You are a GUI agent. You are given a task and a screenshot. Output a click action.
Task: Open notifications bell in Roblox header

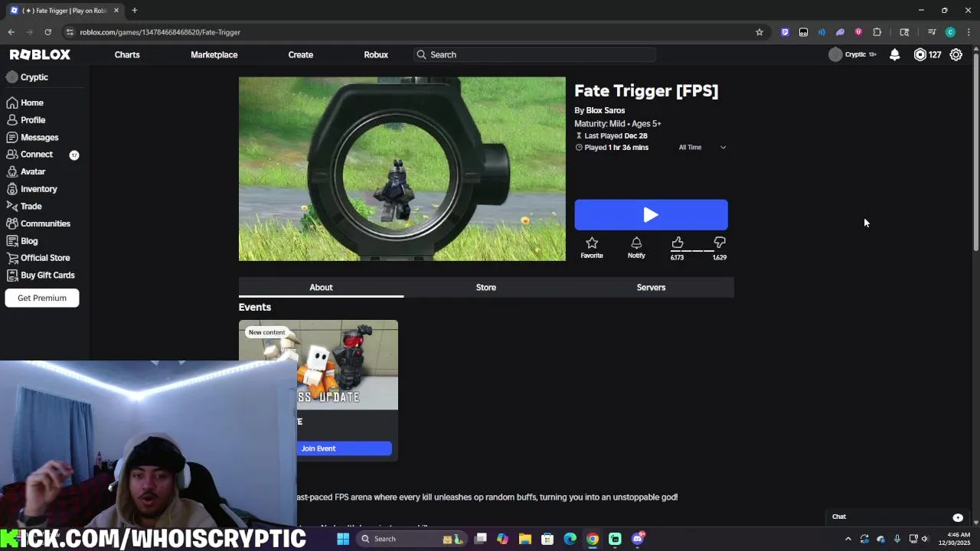tap(894, 54)
